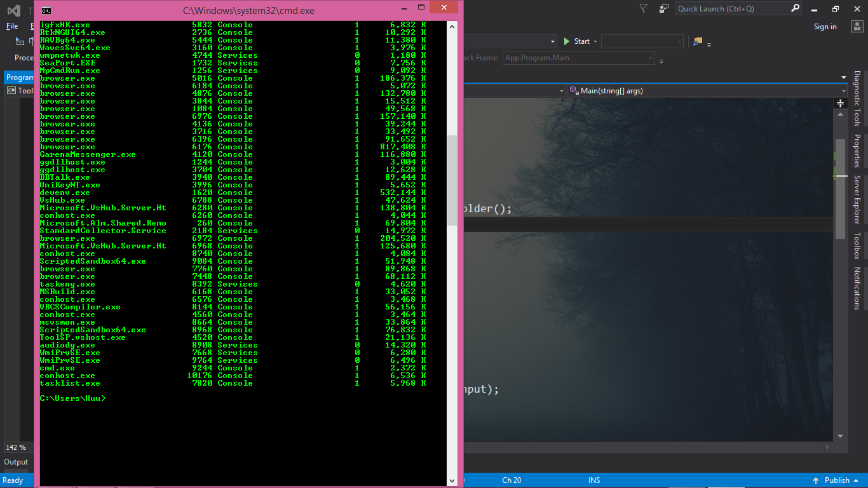Click the Visual Studio logo icon
868x488 pixels.
click(x=12, y=11)
